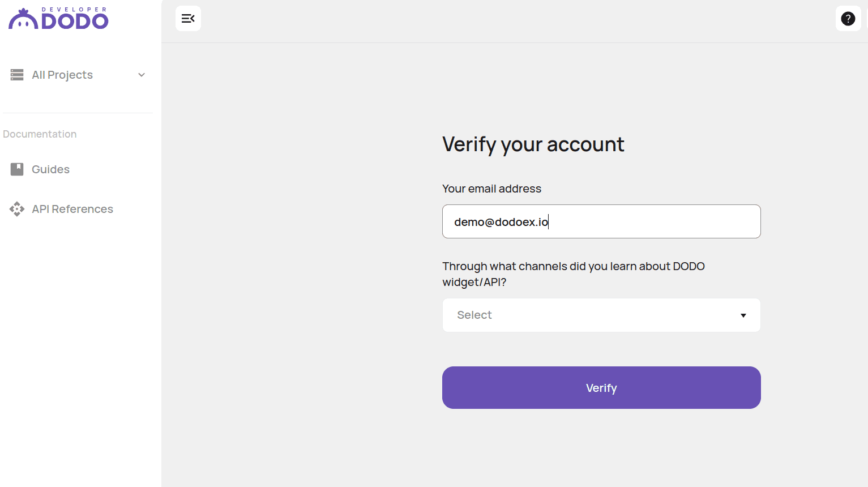Open the channels Select dropdown
The width and height of the screenshot is (868, 487).
point(601,315)
